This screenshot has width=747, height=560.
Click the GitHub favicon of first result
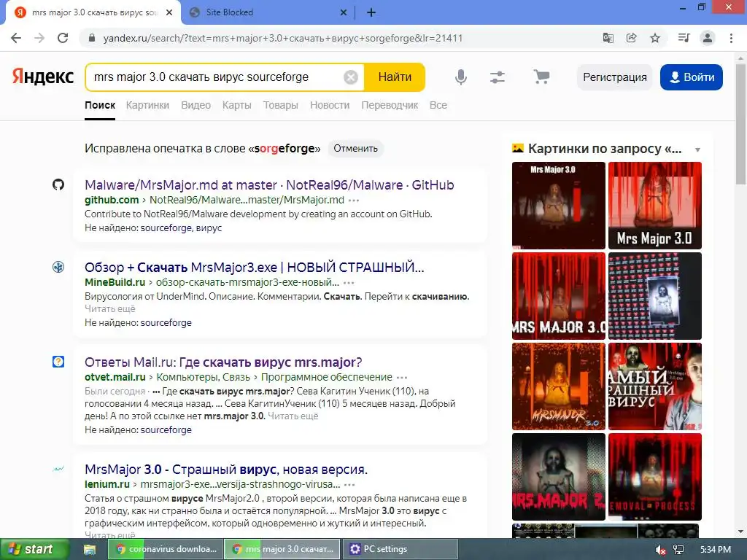point(58,184)
